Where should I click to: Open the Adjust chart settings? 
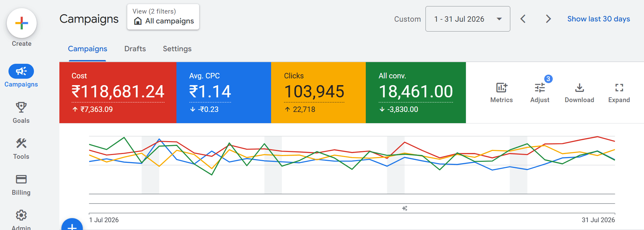pyautogui.click(x=540, y=93)
